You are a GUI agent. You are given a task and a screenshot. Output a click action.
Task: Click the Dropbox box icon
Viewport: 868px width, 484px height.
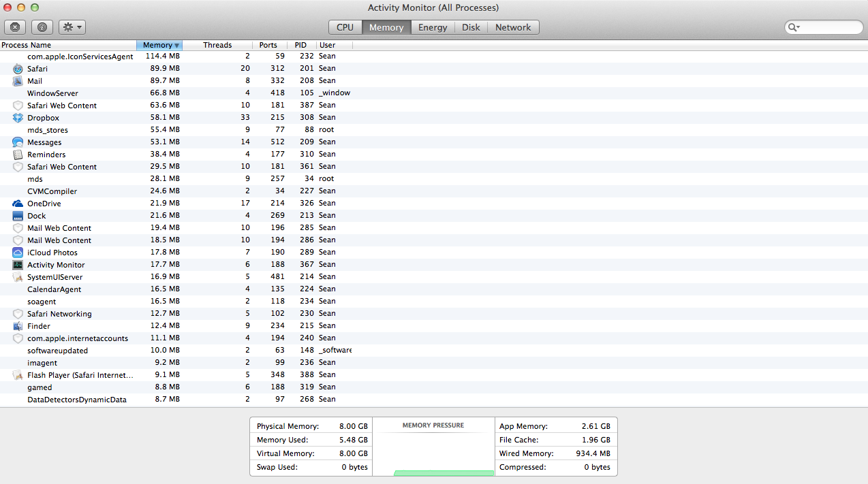coord(18,118)
